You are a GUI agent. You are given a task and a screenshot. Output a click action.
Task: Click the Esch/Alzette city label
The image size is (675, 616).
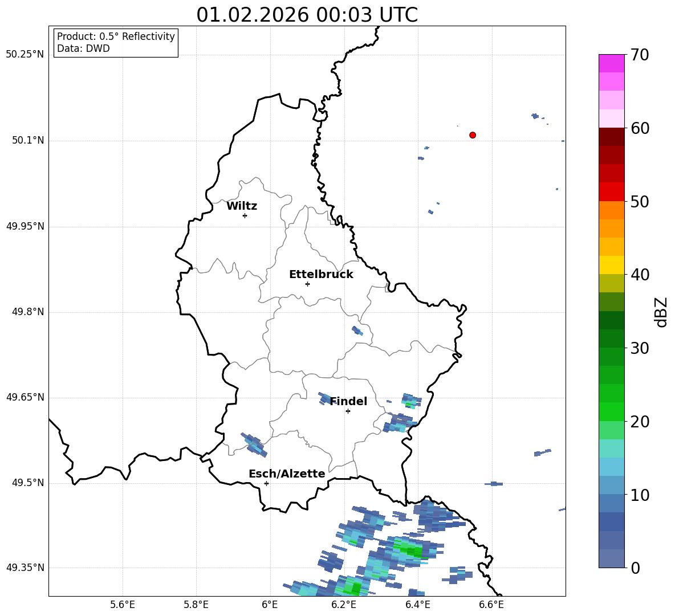[287, 474]
